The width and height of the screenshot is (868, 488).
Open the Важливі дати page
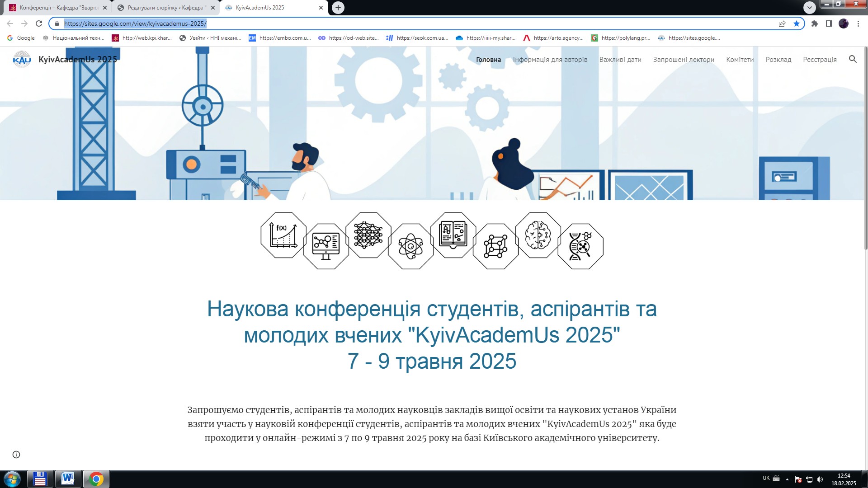point(620,60)
